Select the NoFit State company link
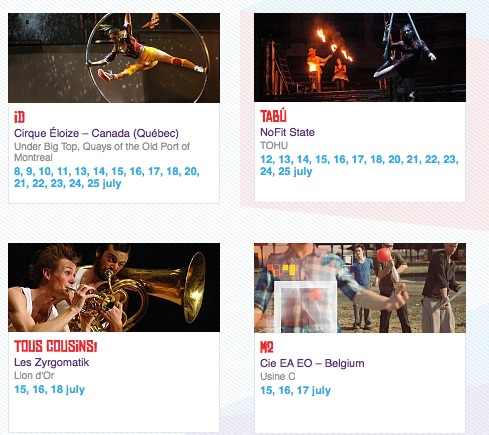Viewport: 489px width, 435px height. click(287, 132)
